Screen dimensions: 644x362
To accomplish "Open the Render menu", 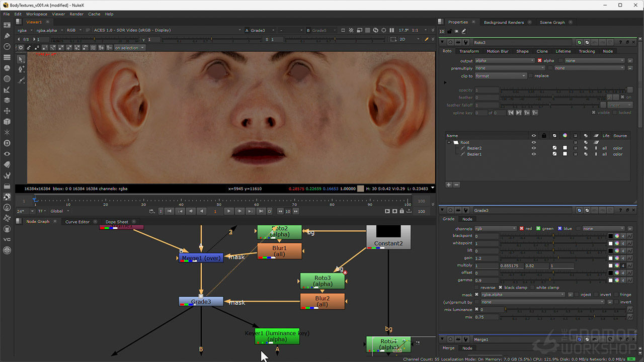I will [76, 14].
